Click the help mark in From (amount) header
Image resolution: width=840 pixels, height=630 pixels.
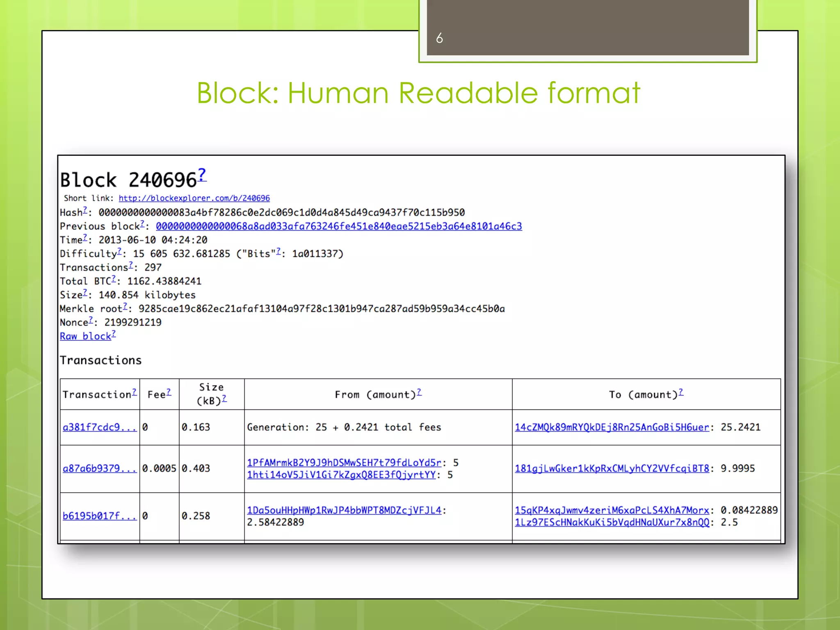tap(419, 393)
